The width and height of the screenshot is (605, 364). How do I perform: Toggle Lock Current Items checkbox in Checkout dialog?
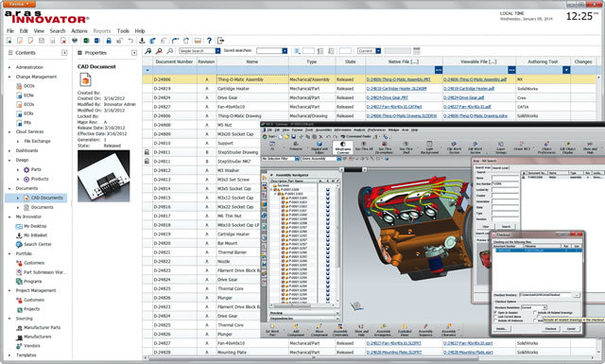click(x=495, y=317)
